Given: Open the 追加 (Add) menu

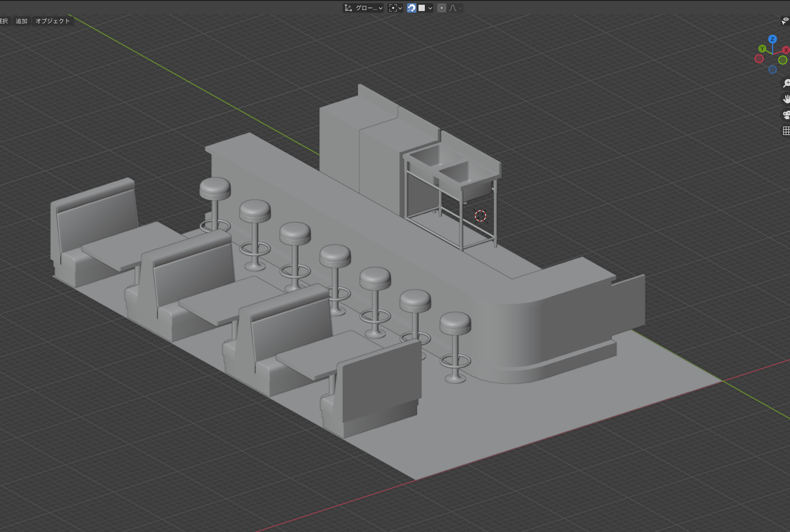Looking at the screenshot, I should (x=22, y=21).
